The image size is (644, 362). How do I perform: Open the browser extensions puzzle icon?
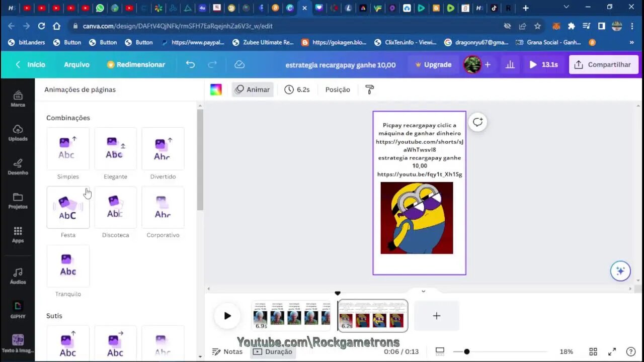[x=571, y=26]
